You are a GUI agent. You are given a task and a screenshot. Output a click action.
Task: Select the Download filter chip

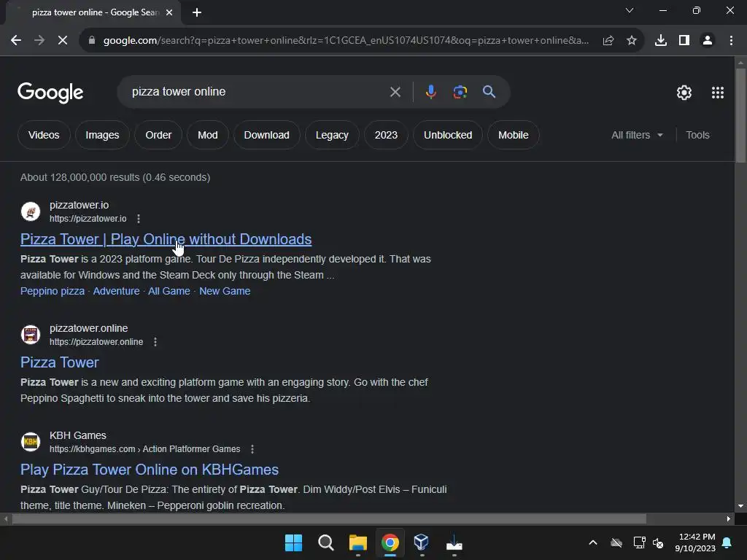pyautogui.click(x=267, y=135)
